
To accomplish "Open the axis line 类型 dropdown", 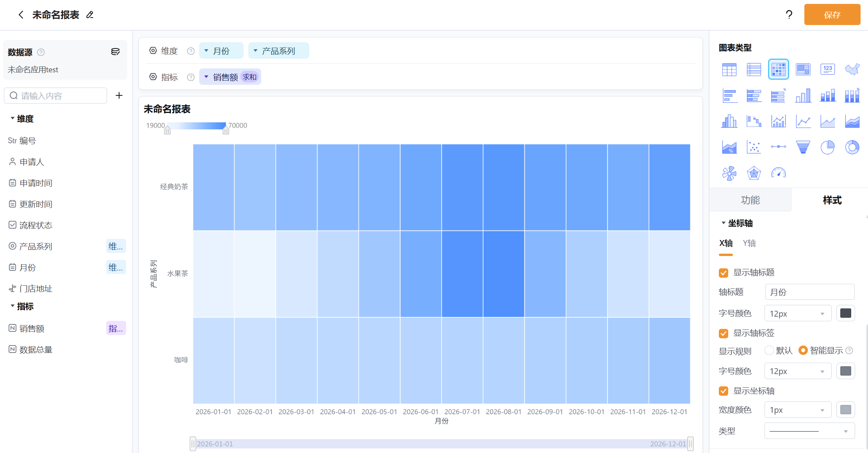I will click(x=809, y=431).
